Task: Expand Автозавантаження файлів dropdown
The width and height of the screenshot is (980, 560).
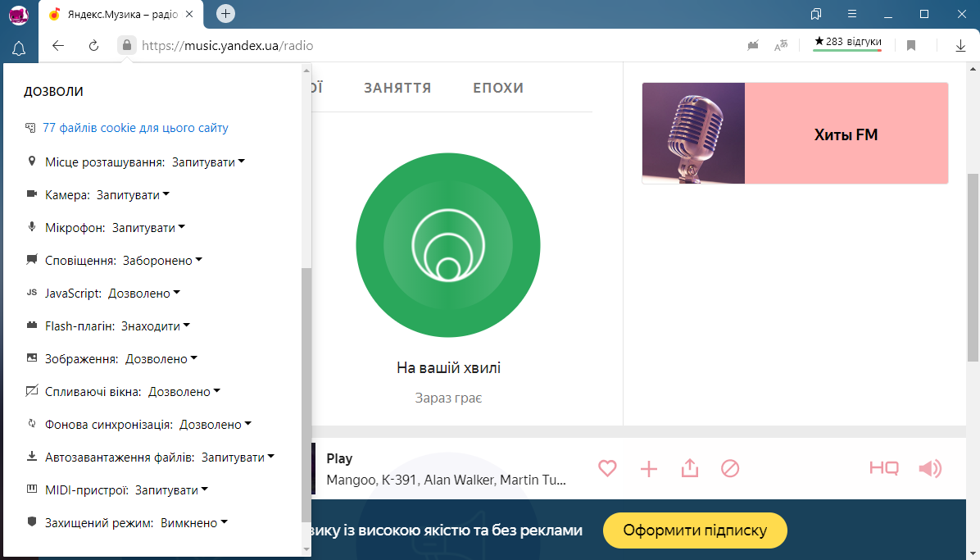Action: pos(238,458)
